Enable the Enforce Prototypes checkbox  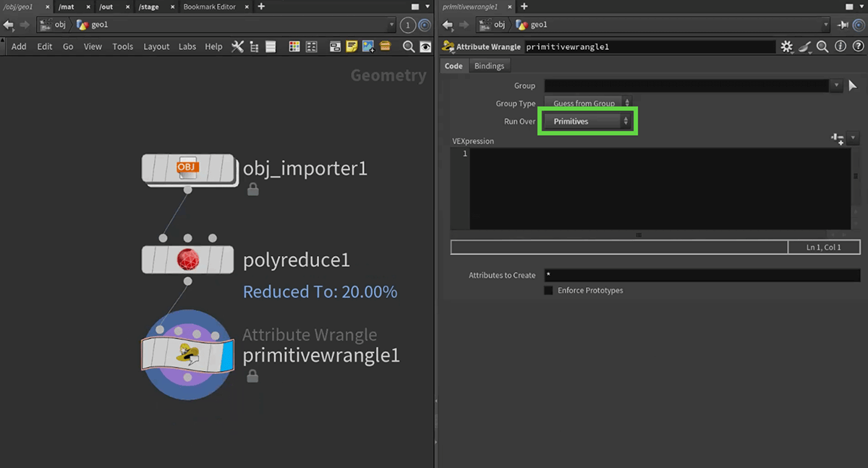pyautogui.click(x=548, y=290)
